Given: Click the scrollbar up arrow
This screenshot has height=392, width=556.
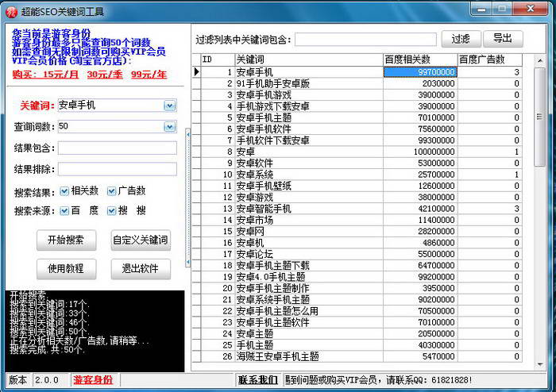Looking at the screenshot, I should (539, 61).
